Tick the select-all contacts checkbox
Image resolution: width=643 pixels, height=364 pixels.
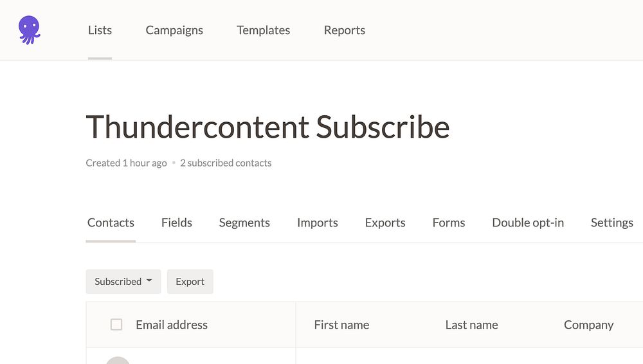pyautogui.click(x=116, y=325)
